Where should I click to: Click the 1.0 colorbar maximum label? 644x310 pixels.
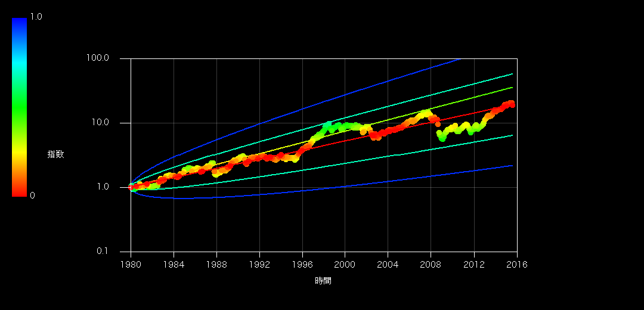click(37, 17)
